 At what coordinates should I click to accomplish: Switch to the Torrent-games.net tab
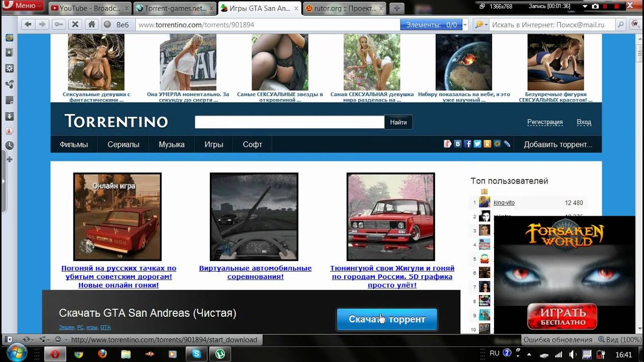tap(176, 8)
